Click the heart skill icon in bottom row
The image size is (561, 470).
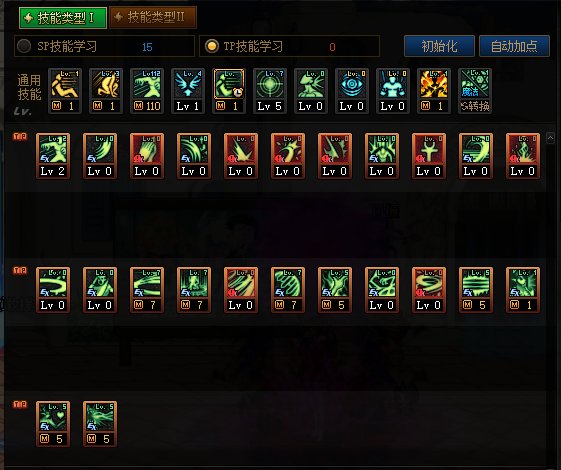pyautogui.click(x=53, y=424)
